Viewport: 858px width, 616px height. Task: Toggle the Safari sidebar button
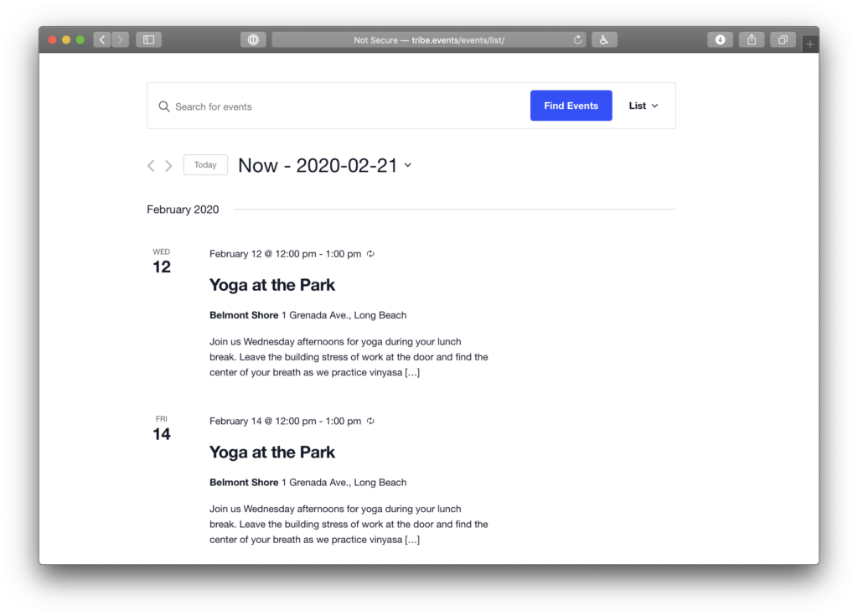point(149,39)
